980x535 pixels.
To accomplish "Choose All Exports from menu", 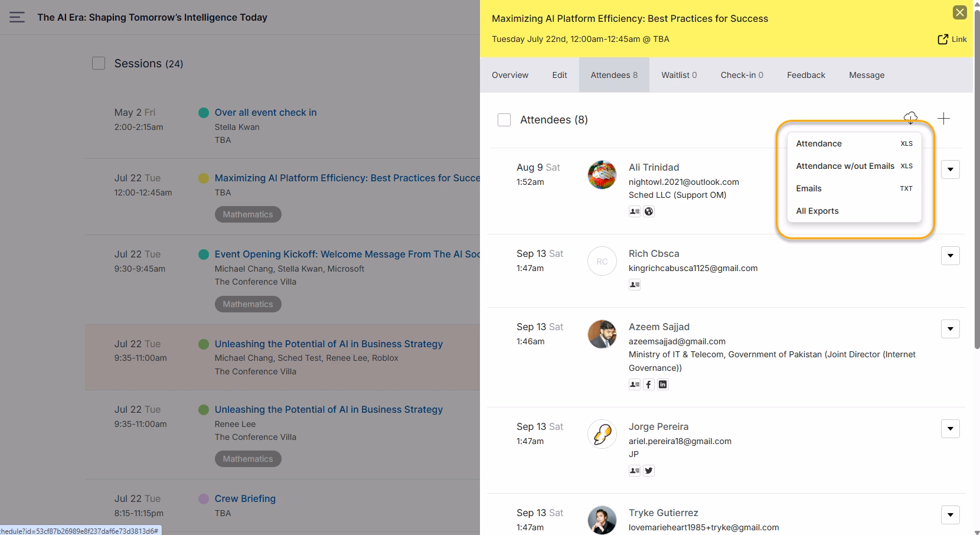I will click(x=854, y=211).
